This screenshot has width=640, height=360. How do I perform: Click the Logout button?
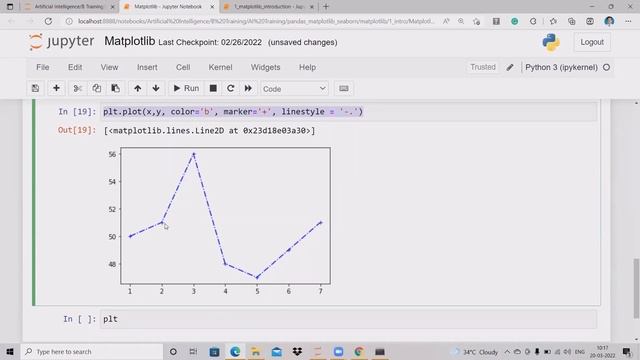592,42
